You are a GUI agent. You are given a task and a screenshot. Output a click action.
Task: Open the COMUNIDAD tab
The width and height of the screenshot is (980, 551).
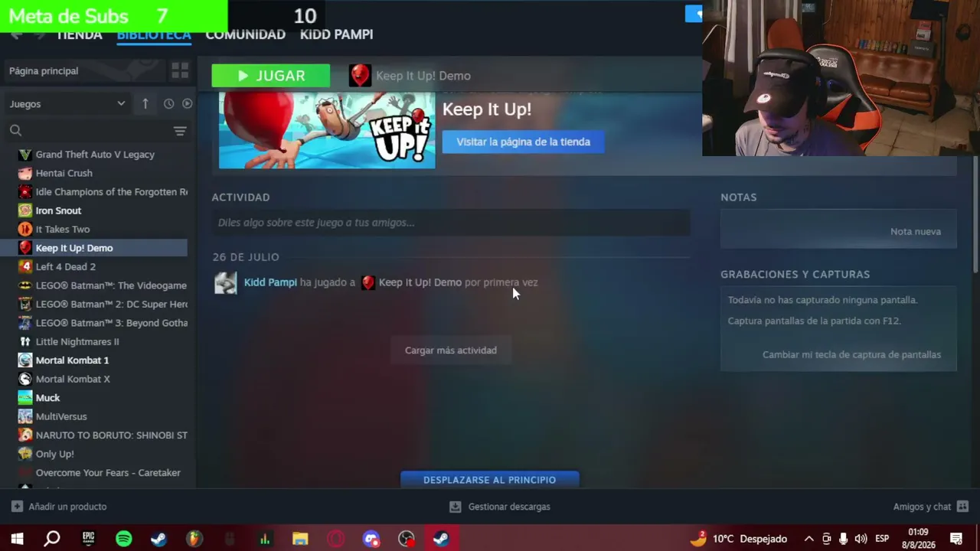(x=245, y=35)
